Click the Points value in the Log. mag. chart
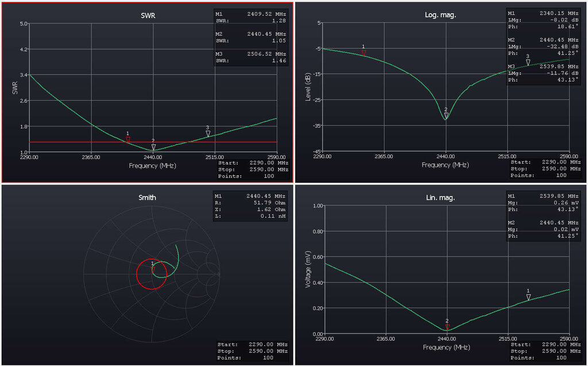Image resolution: width=588 pixels, height=366 pixels. point(562,176)
